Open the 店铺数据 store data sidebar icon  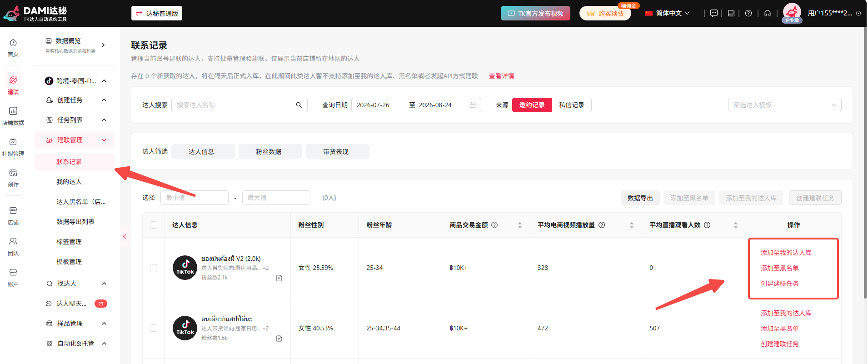13,116
